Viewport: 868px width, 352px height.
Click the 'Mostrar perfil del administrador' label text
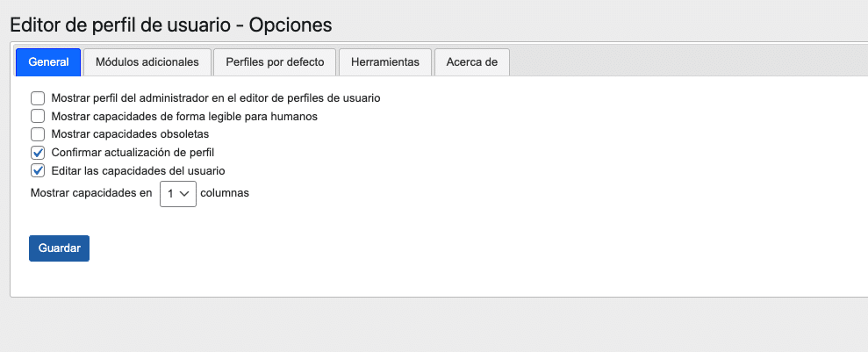(x=216, y=98)
